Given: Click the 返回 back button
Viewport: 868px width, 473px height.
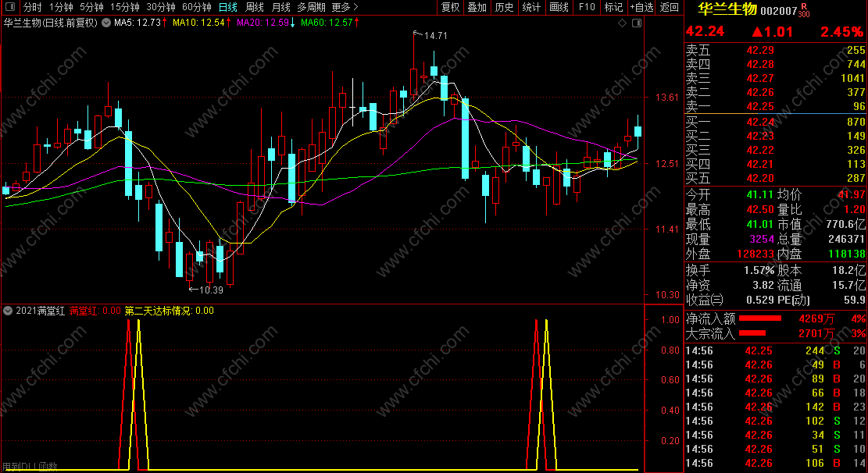Looking at the screenshot, I should (x=670, y=7).
